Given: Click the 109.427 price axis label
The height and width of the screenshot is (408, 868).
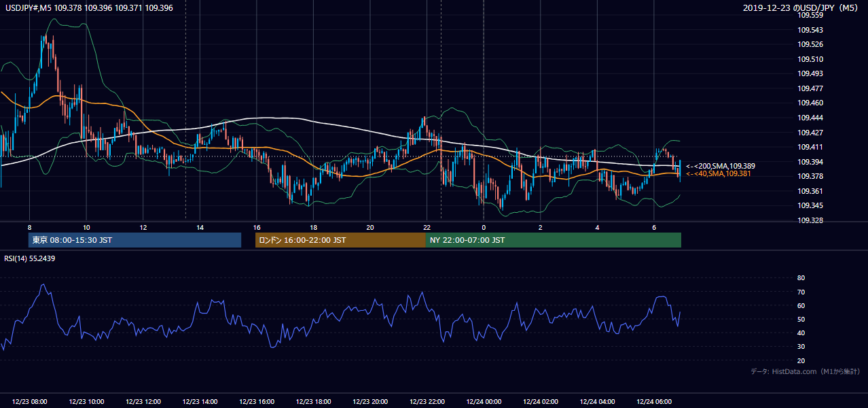Looking at the screenshot, I should [x=810, y=133].
